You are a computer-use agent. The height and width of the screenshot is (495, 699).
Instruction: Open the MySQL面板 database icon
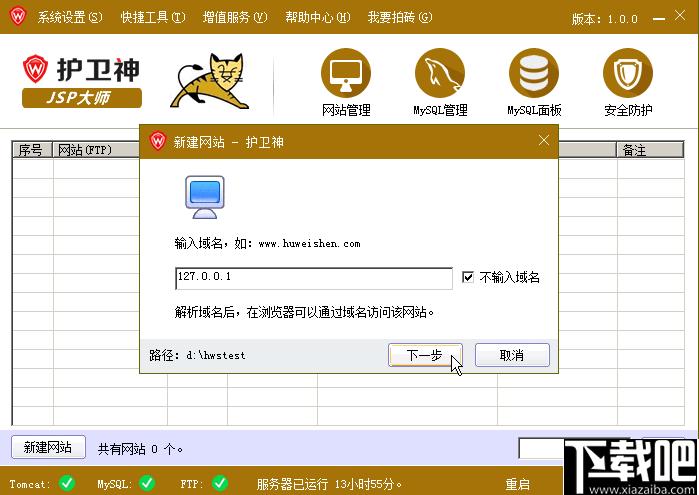pos(534,73)
